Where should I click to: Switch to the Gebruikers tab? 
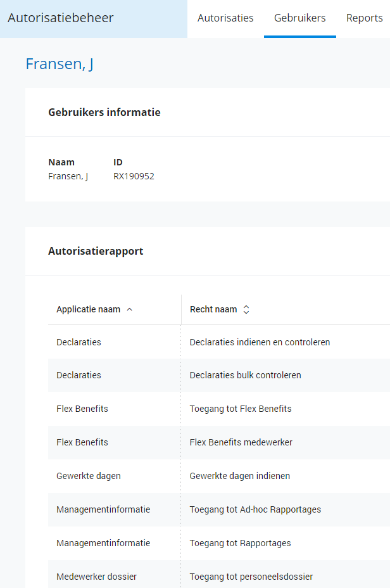299,18
